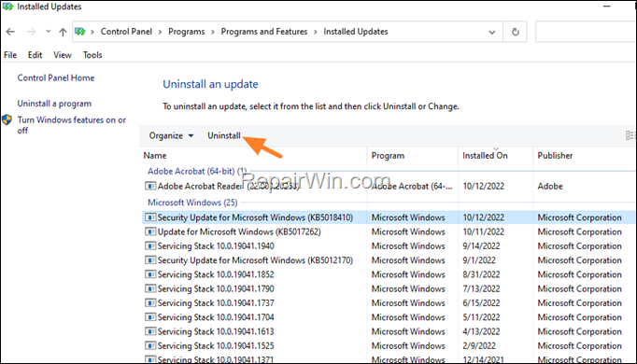Click icon for Servicing Stack 10.0.19041.1525
The height and width of the screenshot is (364, 637).
pos(150,345)
